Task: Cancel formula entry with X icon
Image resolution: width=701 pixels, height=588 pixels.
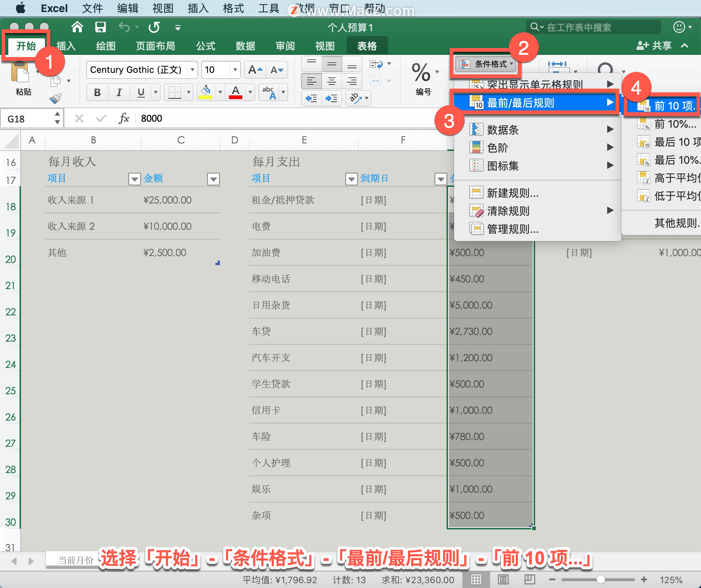Action: (x=79, y=119)
